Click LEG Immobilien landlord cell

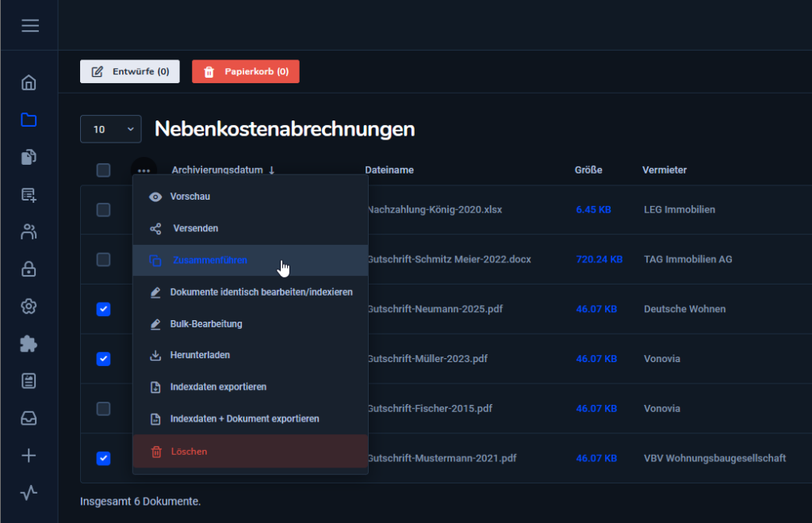pos(680,209)
